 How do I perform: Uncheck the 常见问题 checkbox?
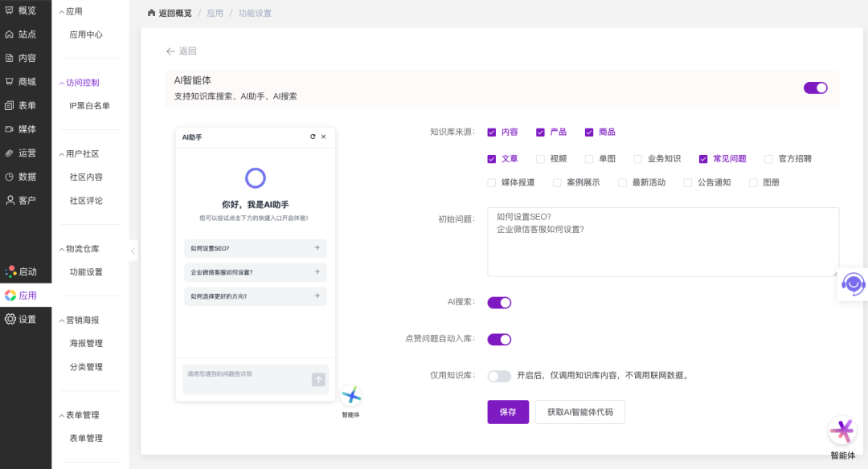(703, 159)
